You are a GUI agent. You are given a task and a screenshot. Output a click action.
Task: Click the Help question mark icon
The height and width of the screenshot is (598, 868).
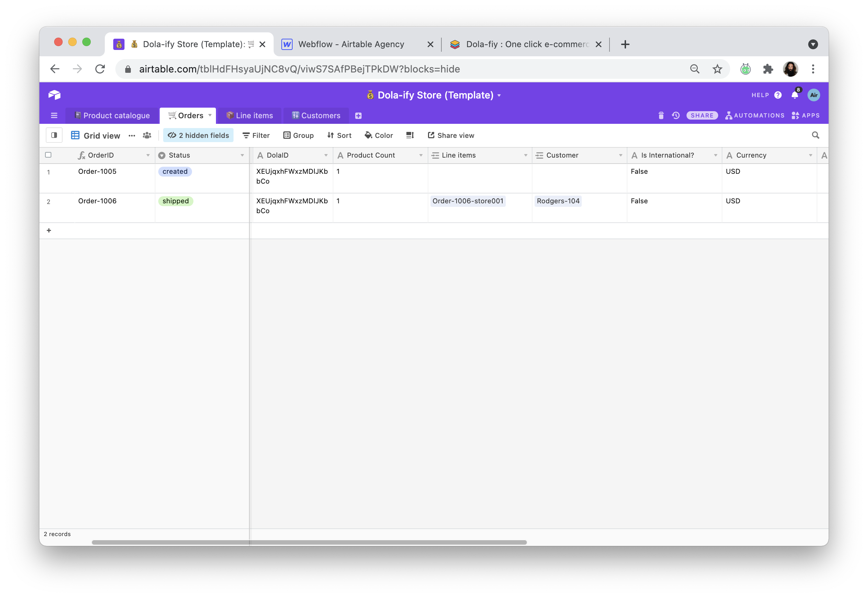tap(778, 95)
